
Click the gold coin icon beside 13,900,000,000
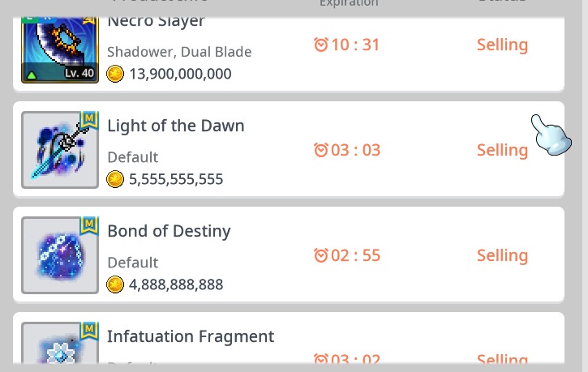(x=115, y=75)
